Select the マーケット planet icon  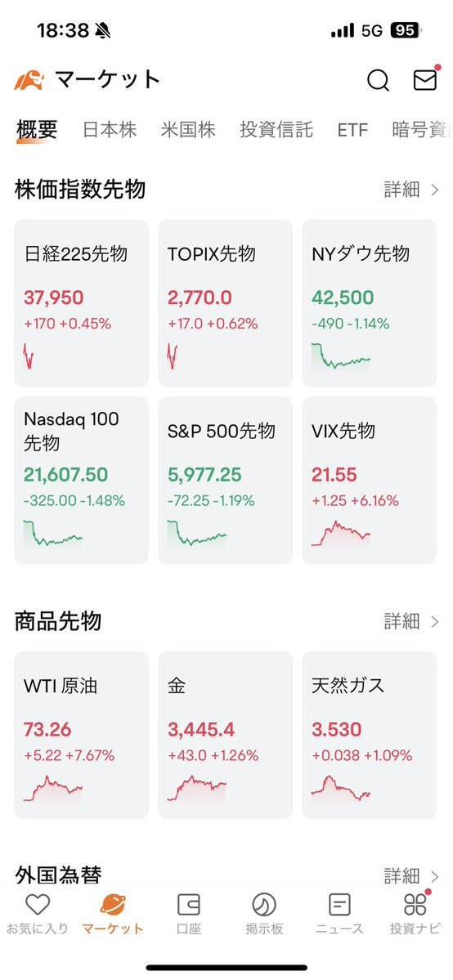click(113, 904)
